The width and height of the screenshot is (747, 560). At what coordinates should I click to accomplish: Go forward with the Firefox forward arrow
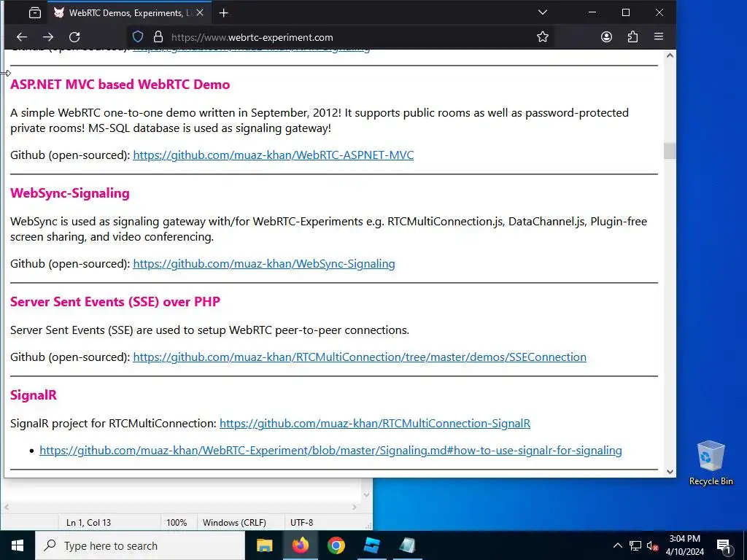point(48,37)
